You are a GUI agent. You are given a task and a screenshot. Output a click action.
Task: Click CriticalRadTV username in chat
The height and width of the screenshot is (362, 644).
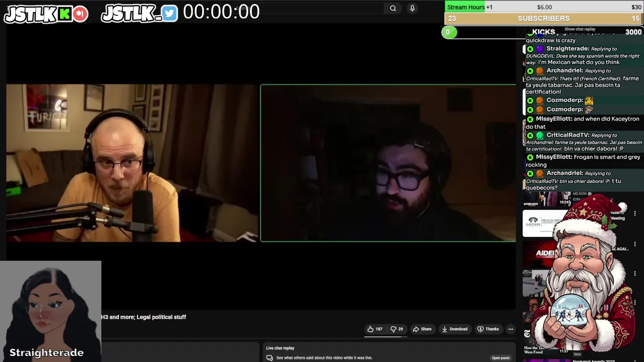pos(568,135)
